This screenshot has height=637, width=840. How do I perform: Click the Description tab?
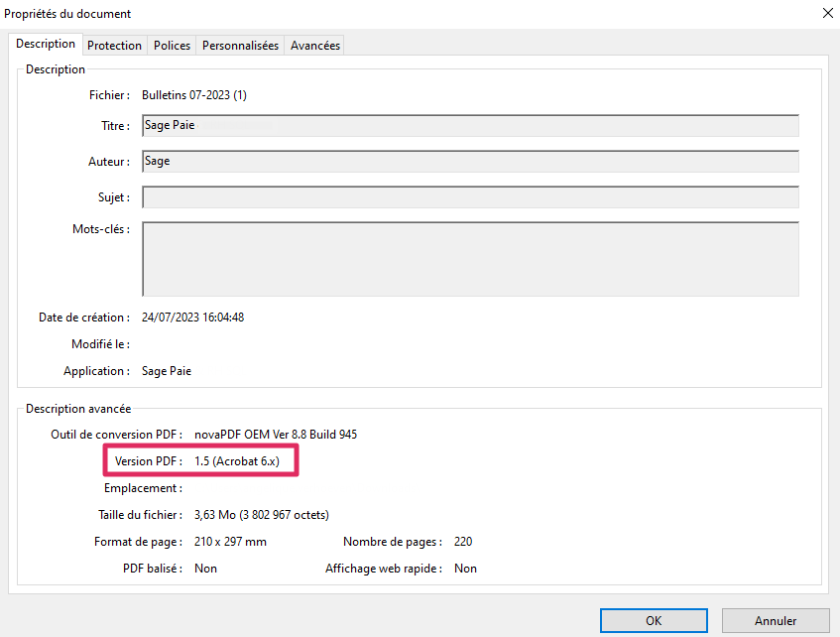46,44
